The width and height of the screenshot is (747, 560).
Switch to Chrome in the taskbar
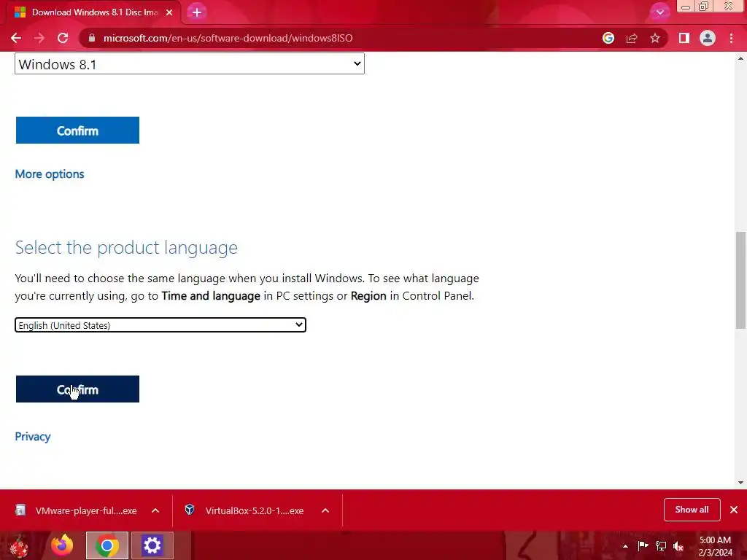tap(107, 545)
